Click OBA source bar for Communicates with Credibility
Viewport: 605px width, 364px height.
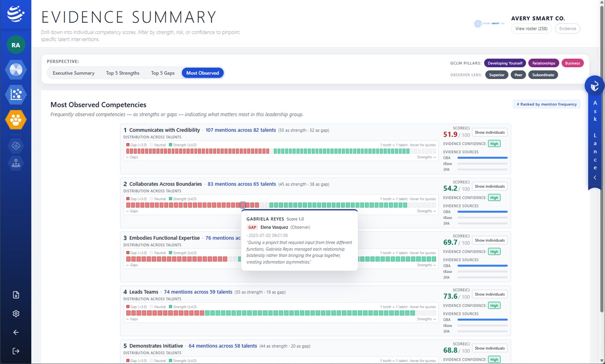click(482, 158)
